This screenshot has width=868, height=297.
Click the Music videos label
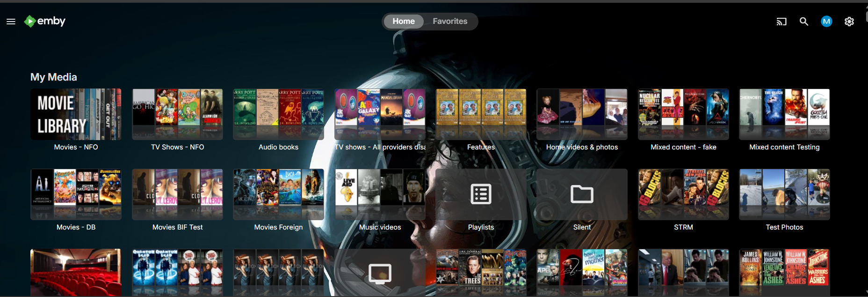(380, 227)
